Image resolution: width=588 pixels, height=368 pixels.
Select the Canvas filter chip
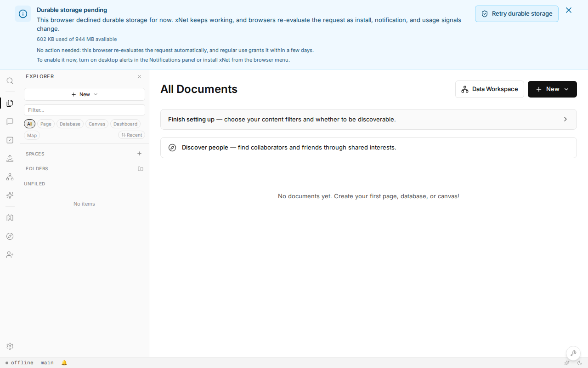[97, 124]
